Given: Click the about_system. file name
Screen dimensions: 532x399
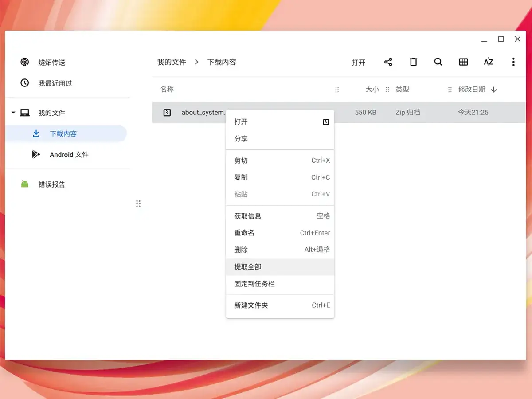Looking at the screenshot, I should click(x=203, y=113).
